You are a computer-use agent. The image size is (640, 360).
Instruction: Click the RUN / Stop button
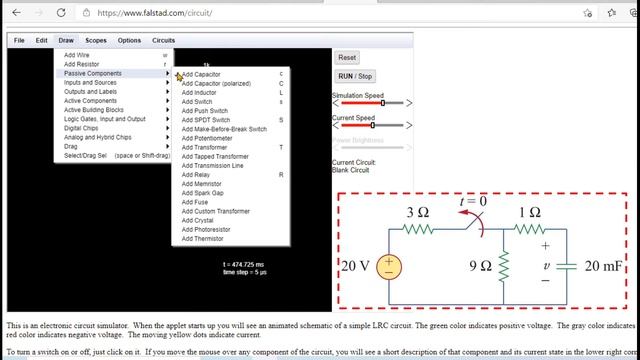[x=355, y=76]
